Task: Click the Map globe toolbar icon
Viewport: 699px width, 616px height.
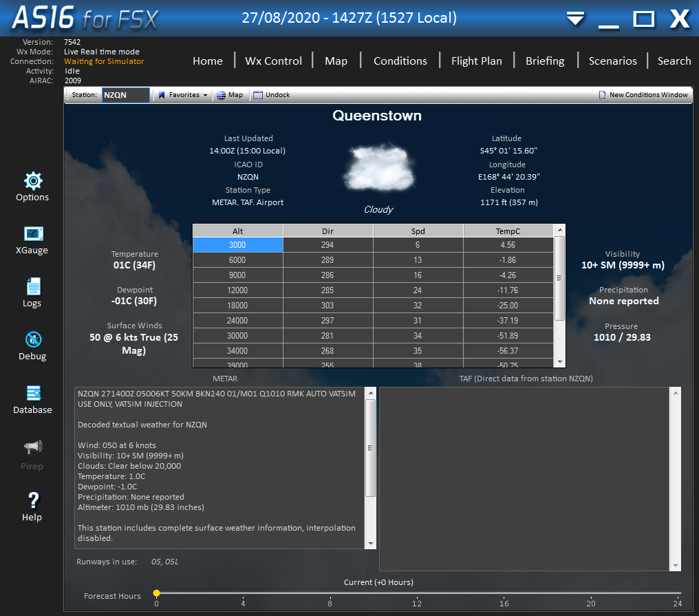Action: tap(221, 95)
